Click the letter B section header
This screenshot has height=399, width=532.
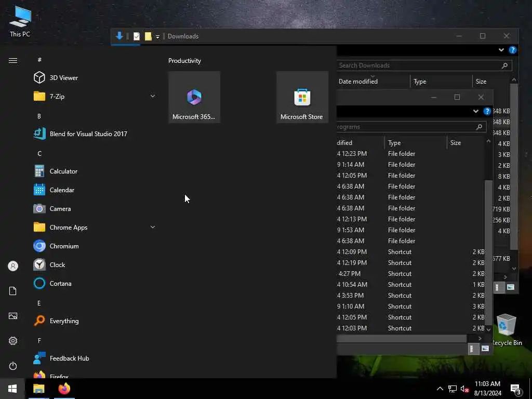pos(39,116)
